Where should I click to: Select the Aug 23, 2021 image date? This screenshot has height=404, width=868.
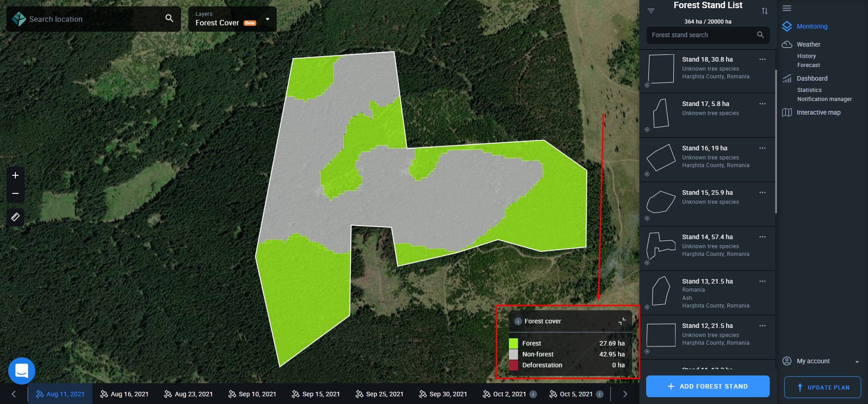pos(188,394)
